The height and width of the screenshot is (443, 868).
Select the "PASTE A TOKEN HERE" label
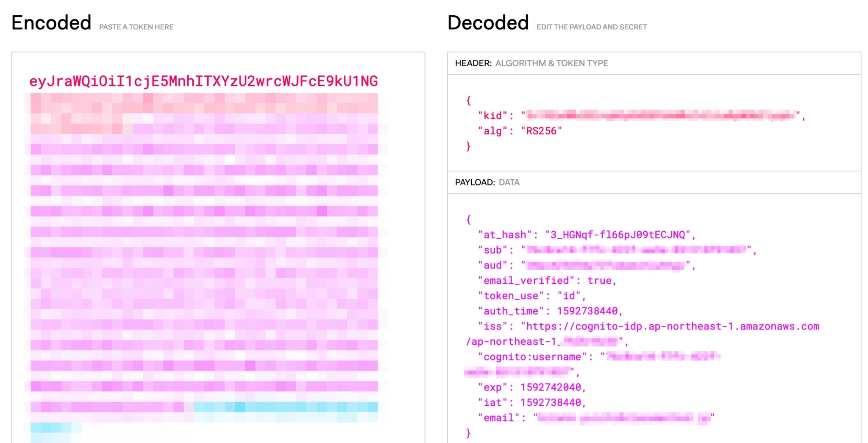pos(136,27)
